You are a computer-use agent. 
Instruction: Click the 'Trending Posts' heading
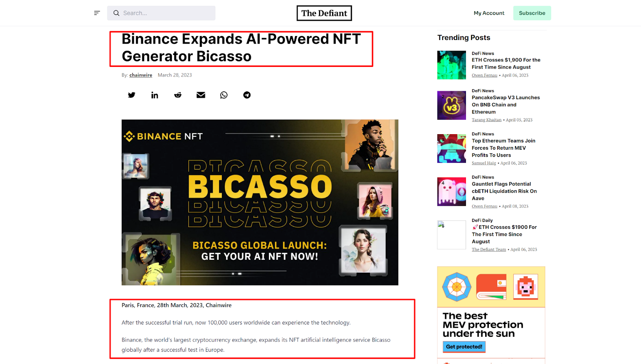(x=464, y=38)
